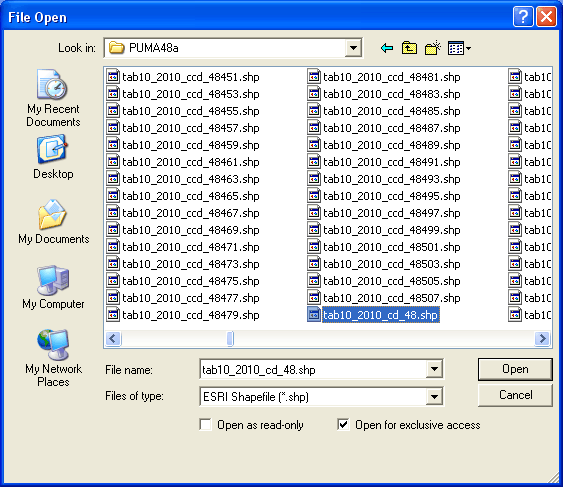Screen dimensions: 563x487
Task: Select file name tab10_2010_ccd_48493.shp
Action: tap(392, 179)
